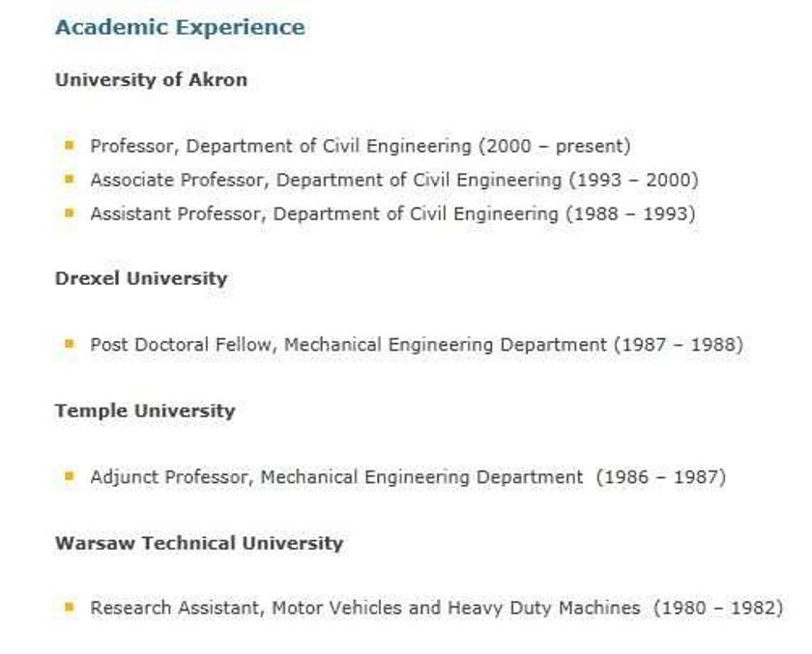Click the Professor, Department of Civil Engineering line

point(361,146)
